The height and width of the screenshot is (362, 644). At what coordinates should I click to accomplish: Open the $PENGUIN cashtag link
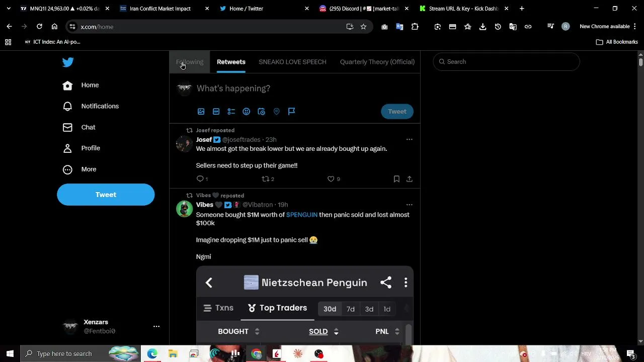pyautogui.click(x=302, y=215)
